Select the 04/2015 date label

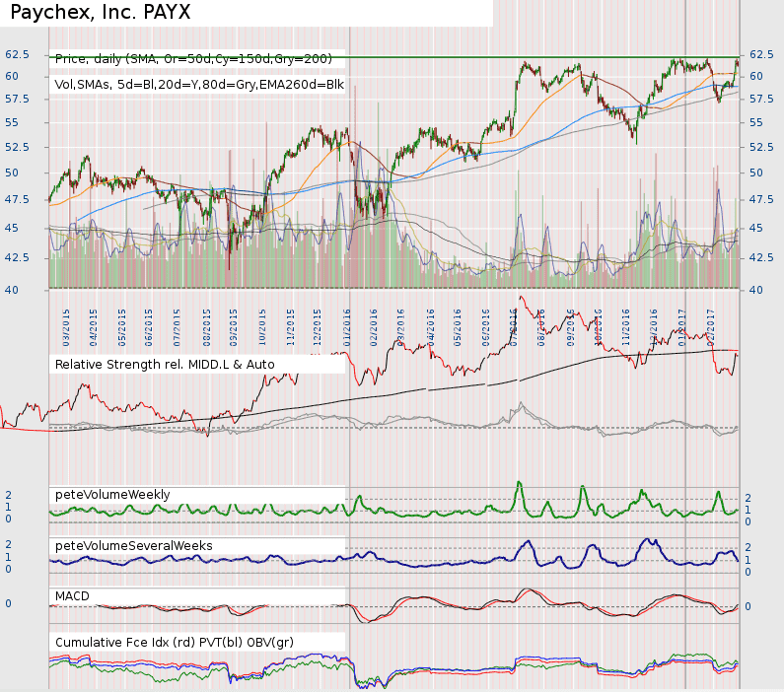pos(93,327)
